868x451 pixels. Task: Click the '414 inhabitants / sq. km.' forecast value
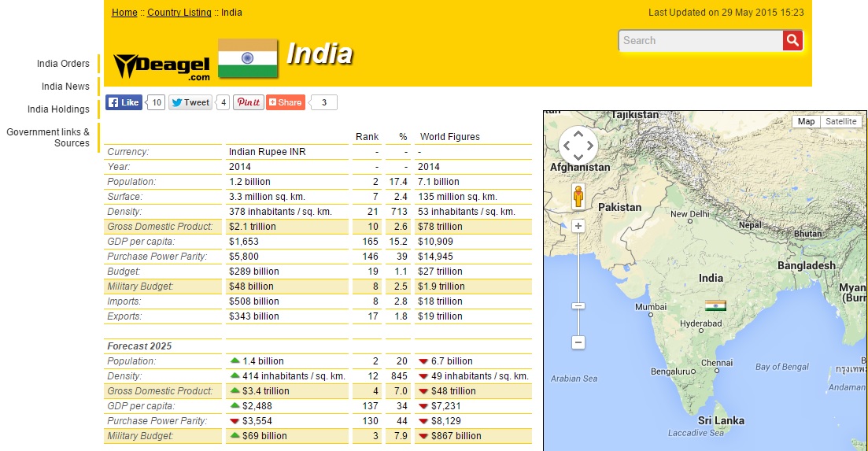click(x=294, y=375)
